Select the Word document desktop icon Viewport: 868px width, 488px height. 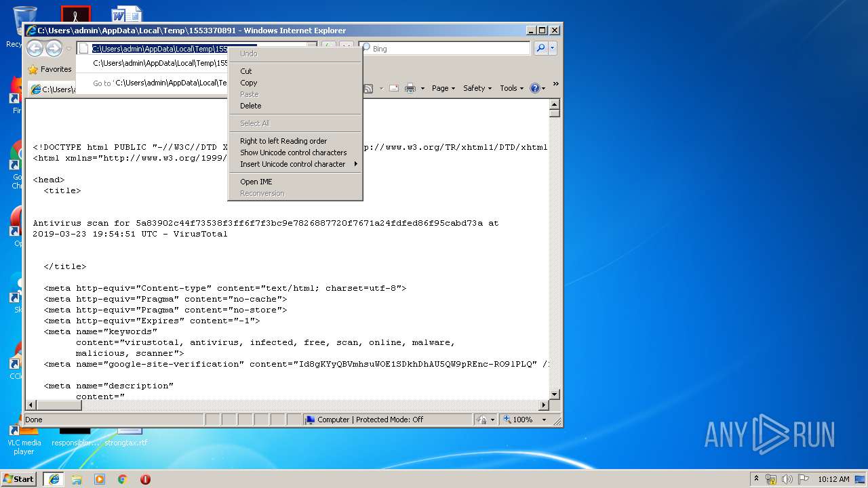(x=127, y=14)
